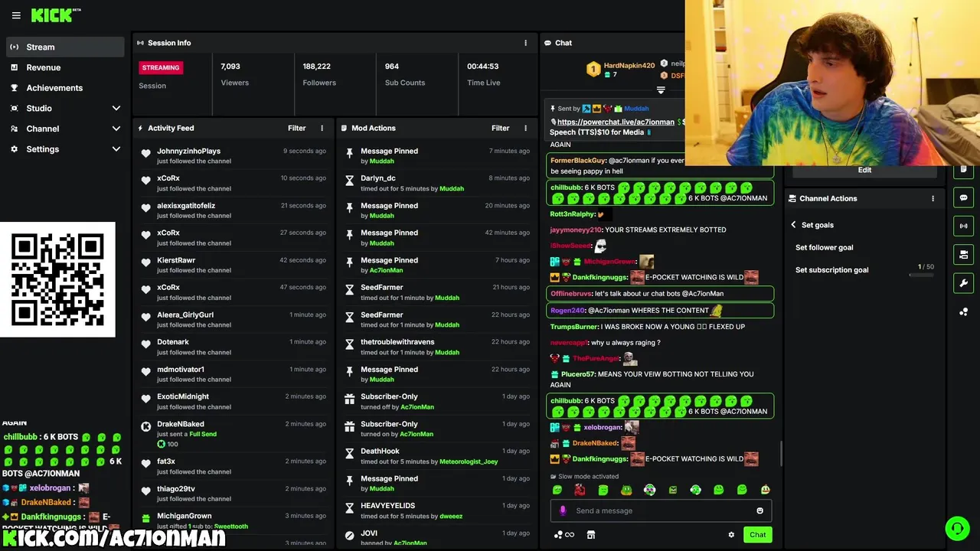The image size is (980, 551).
Task: Click the gold rank 1 badge by HardNapkin420
Action: (593, 70)
